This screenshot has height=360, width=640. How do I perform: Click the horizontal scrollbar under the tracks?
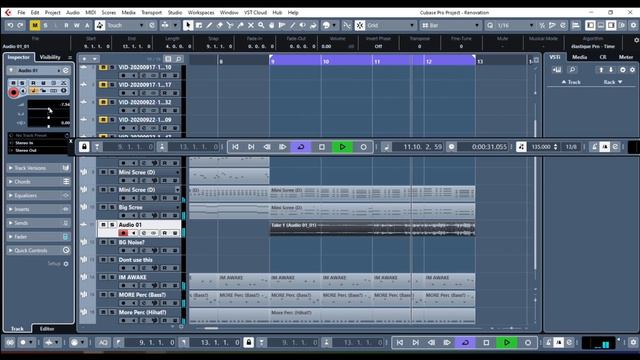coord(211,328)
